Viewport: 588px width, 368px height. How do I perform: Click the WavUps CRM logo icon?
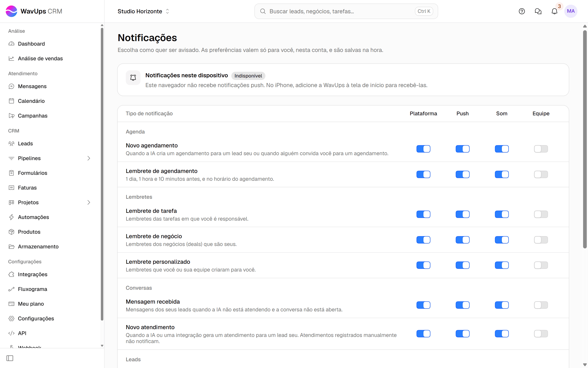pos(11,11)
